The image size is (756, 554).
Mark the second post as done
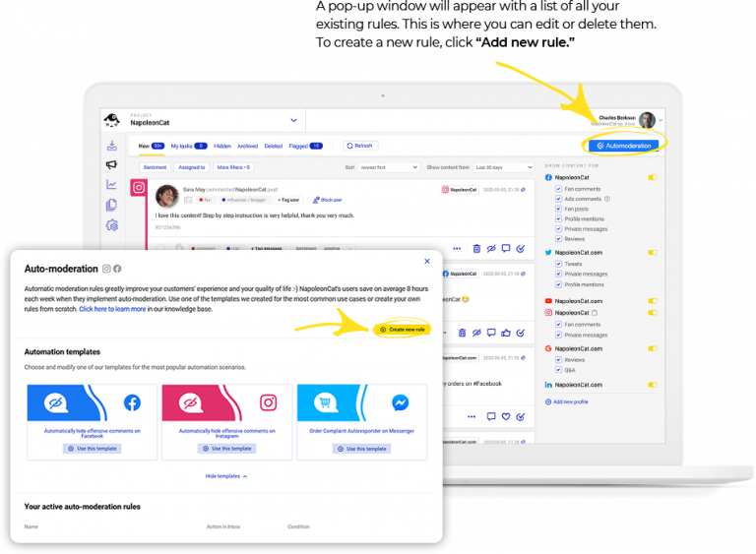(520, 333)
